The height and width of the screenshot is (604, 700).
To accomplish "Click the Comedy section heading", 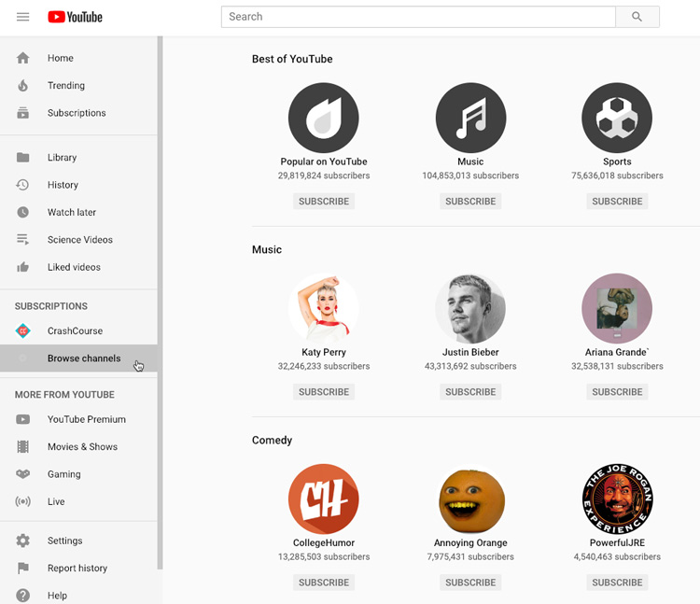I will pos(272,441).
